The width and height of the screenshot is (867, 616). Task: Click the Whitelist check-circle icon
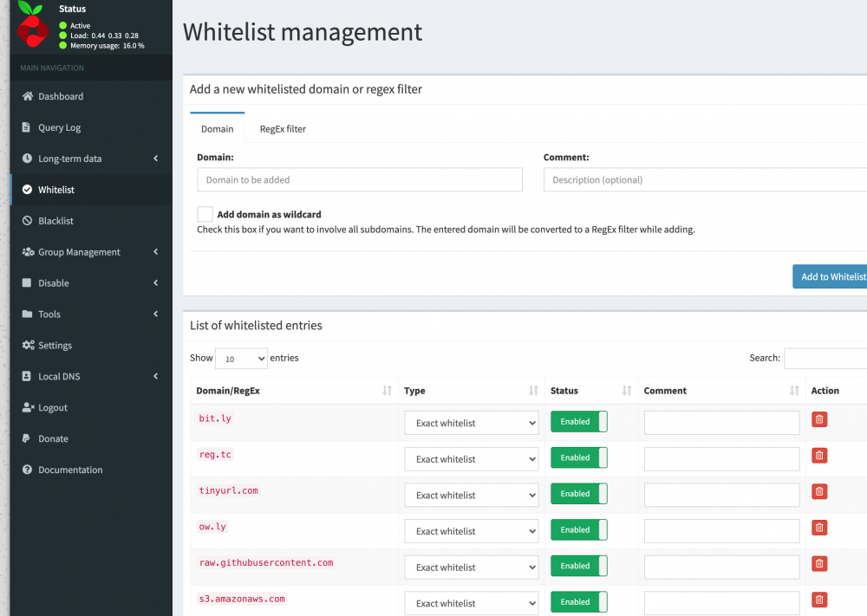tap(27, 190)
